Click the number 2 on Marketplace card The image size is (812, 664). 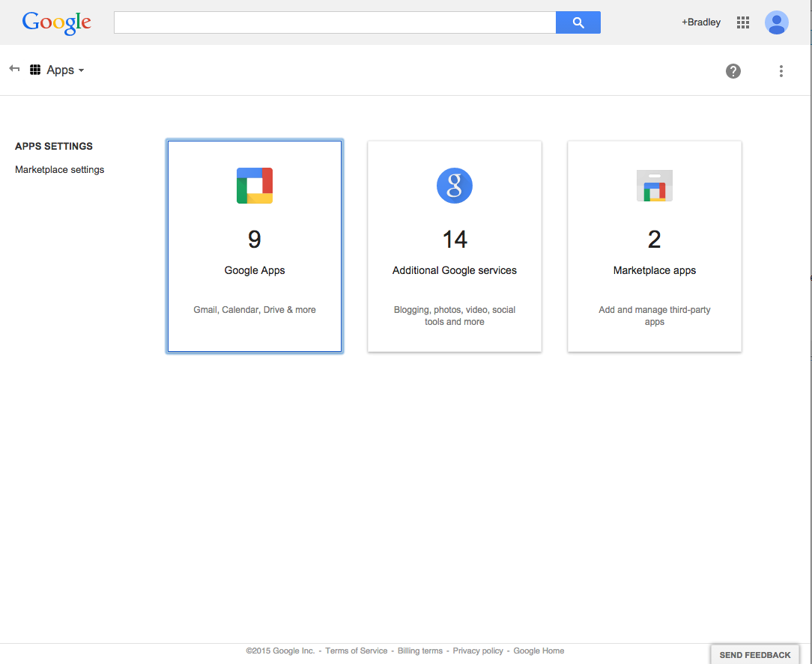click(x=654, y=239)
